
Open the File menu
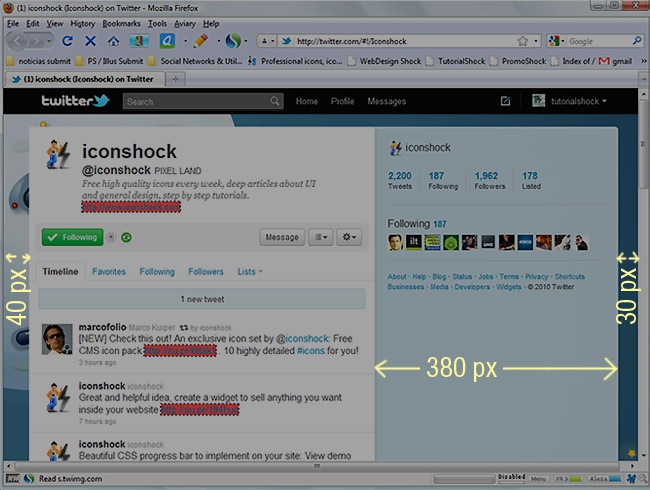13,24
